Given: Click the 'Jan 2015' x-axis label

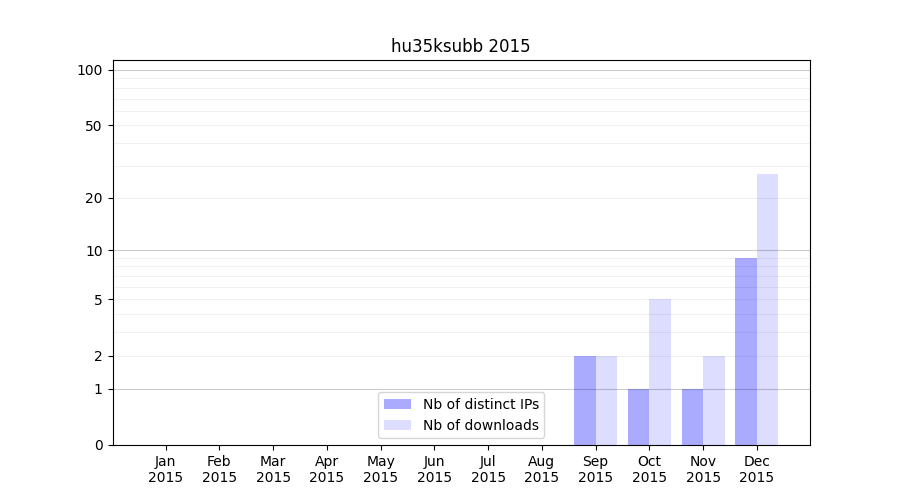Looking at the screenshot, I should pos(166,469).
